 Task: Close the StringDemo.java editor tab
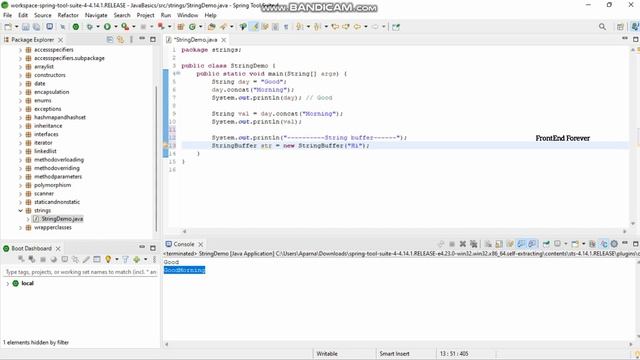224,40
